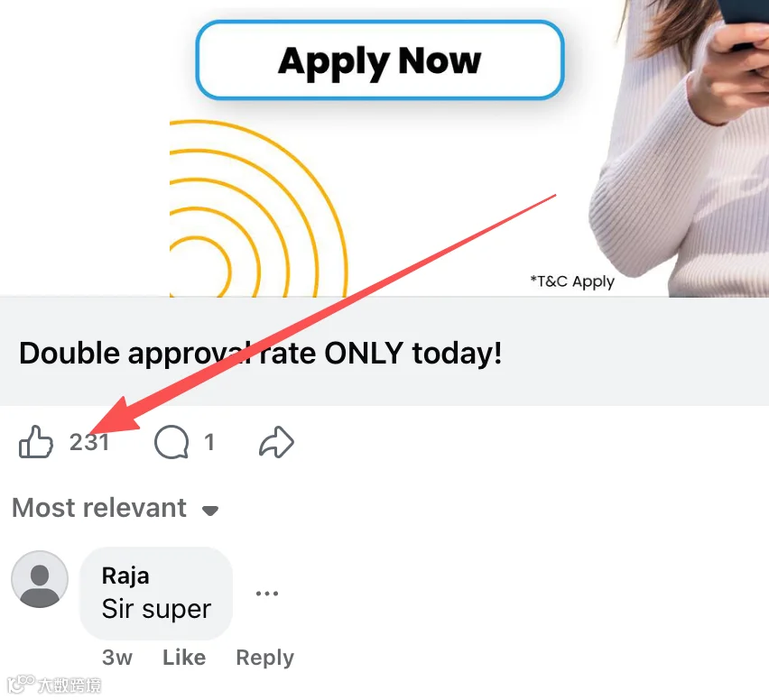This screenshot has width=769, height=700.
Task: Reply to Raja's comment
Action: pos(264,658)
